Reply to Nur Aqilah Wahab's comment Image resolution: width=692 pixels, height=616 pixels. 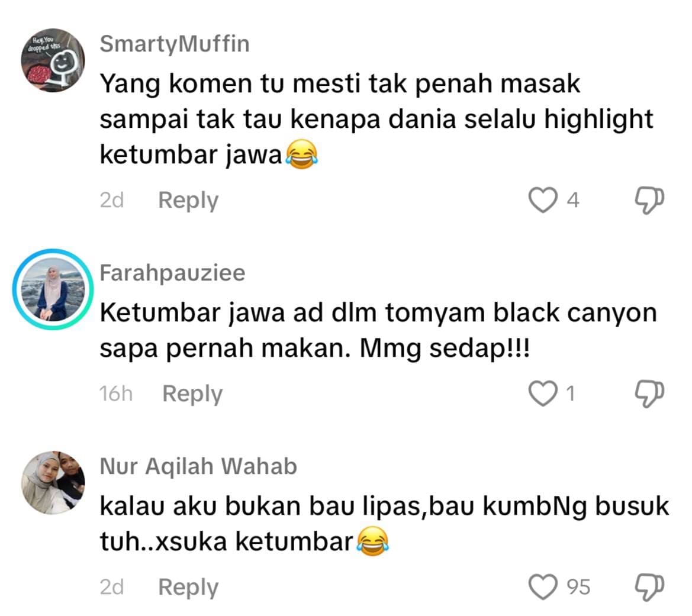(x=188, y=588)
